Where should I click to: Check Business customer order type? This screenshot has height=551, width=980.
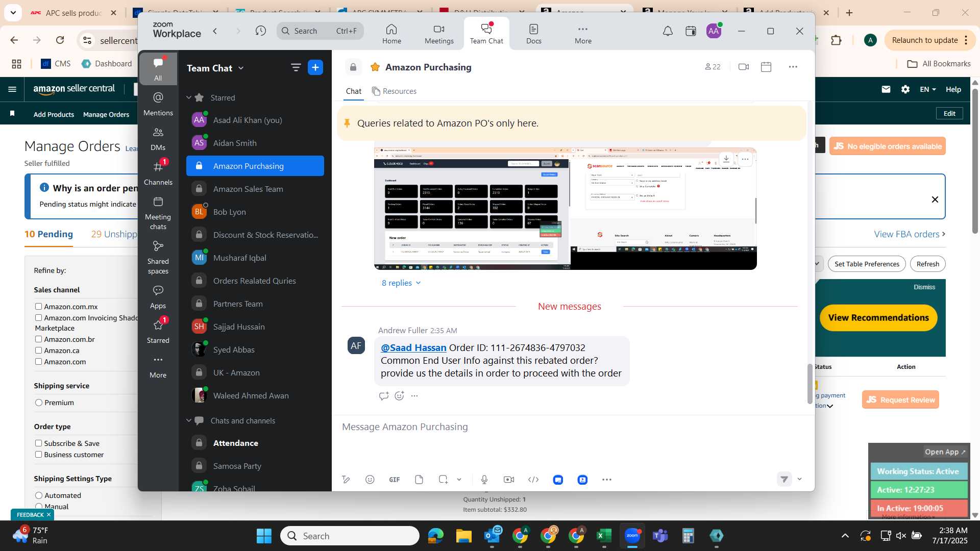[38, 455]
